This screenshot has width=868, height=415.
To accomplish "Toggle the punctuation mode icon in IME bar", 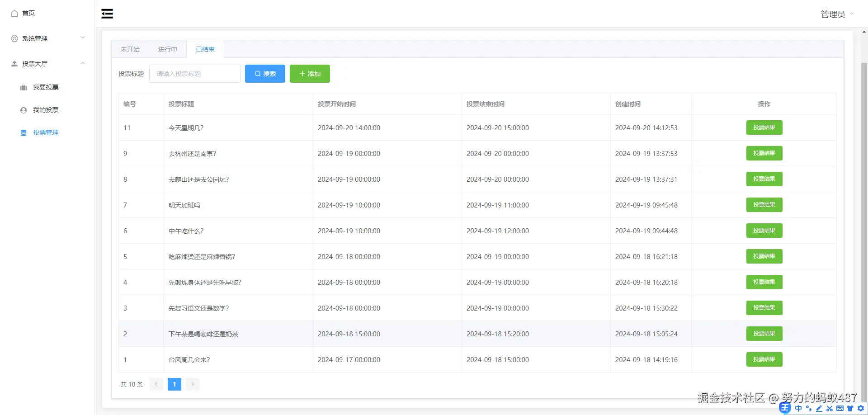I will (x=809, y=408).
